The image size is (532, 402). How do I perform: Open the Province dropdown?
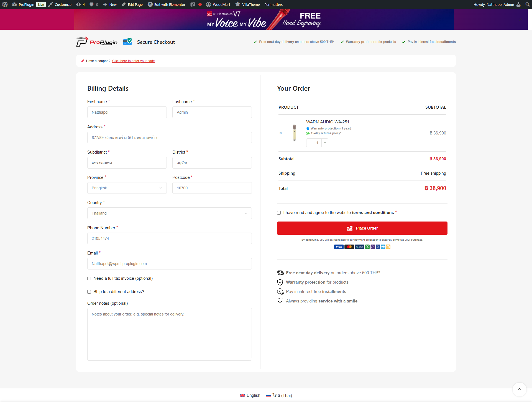point(127,188)
